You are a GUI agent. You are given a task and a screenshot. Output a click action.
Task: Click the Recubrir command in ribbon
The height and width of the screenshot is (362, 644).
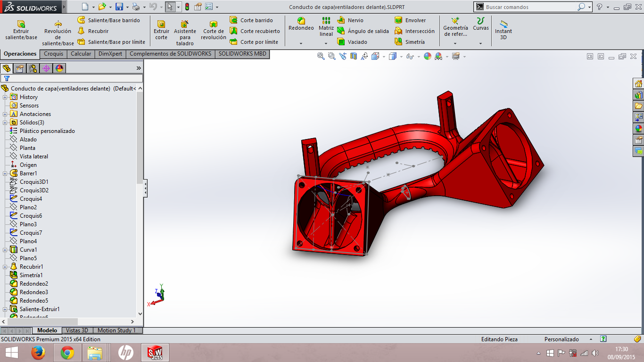pyautogui.click(x=93, y=31)
